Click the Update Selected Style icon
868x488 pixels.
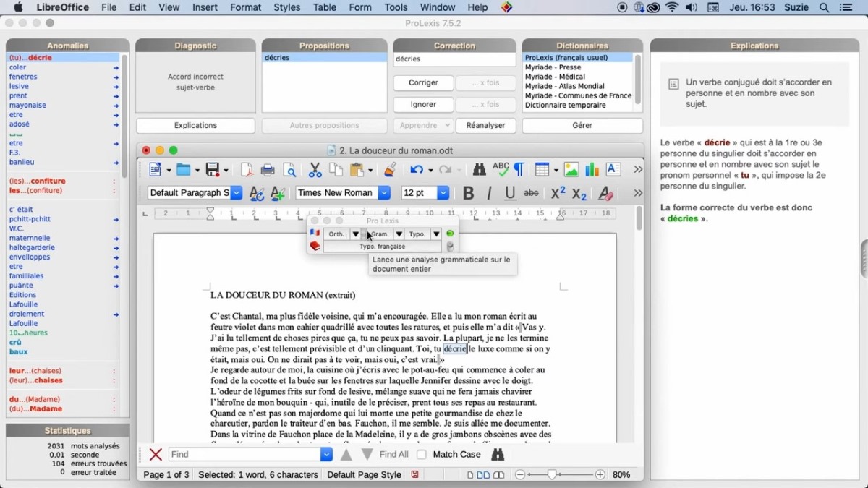[257, 193]
